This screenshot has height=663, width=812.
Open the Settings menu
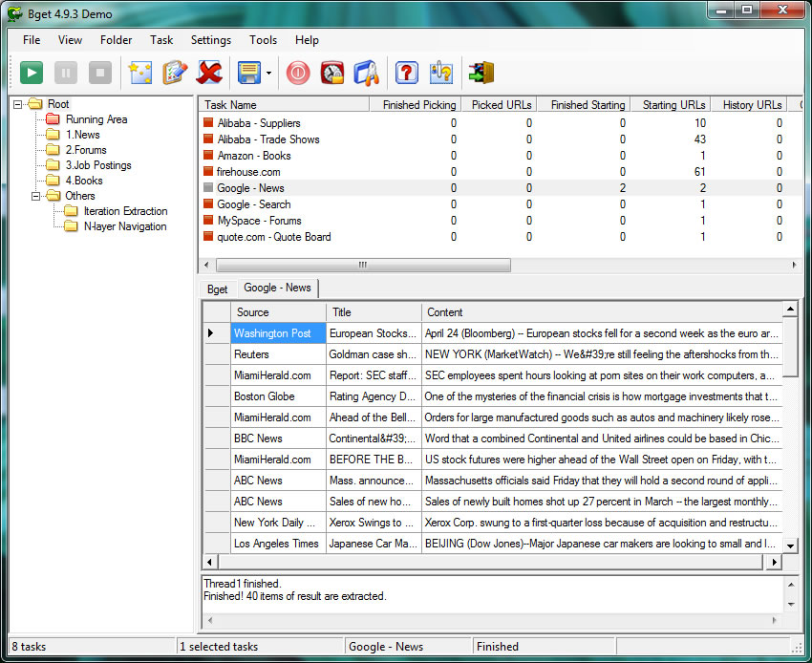(x=211, y=40)
